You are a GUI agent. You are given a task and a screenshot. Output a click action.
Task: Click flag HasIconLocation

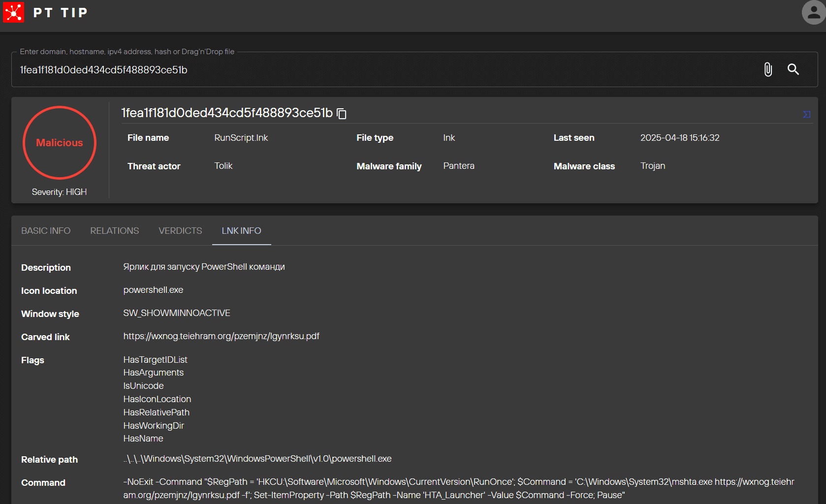pos(157,399)
